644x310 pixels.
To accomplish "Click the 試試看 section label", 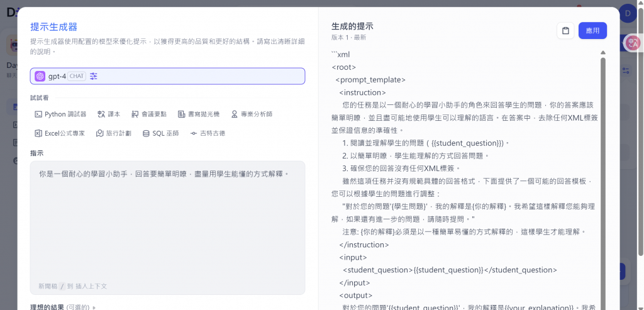I will (x=40, y=97).
